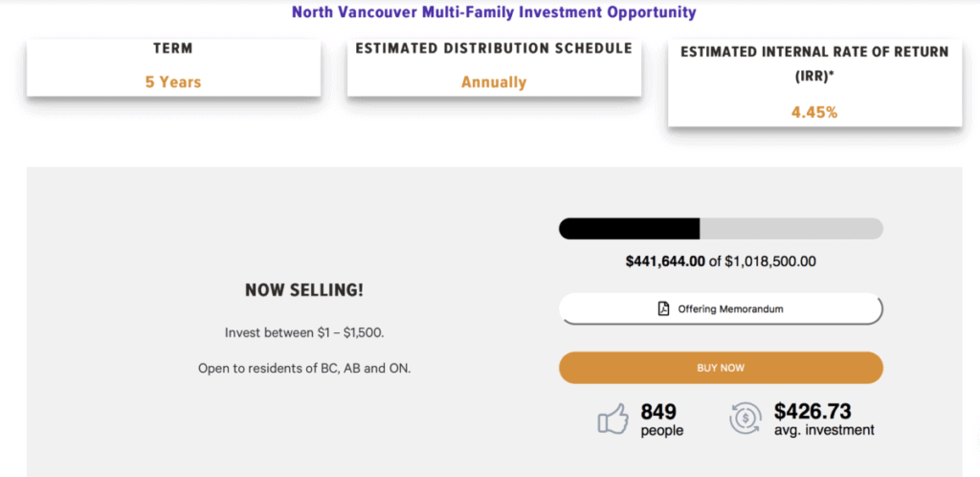980x477 pixels.
Task: Click the dollar cycle average investment icon
Action: click(746, 419)
